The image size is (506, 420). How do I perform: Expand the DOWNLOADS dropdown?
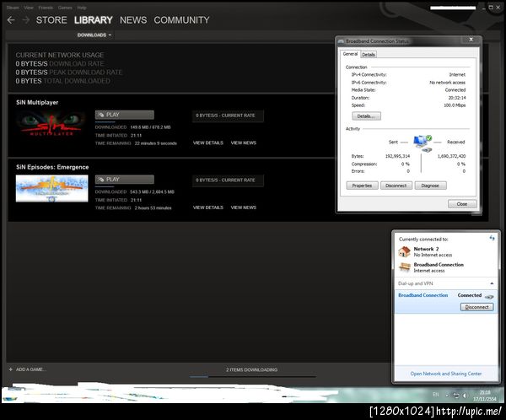(94, 35)
